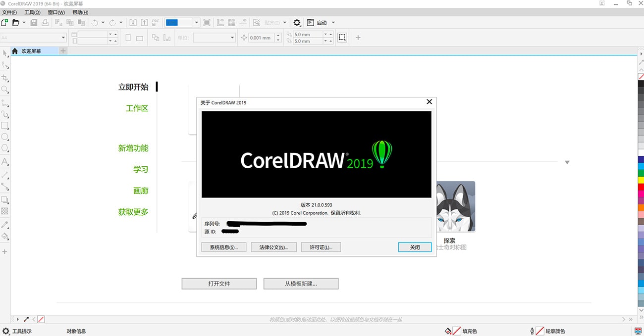Open the 文件(F) menu
The height and width of the screenshot is (336, 644).
point(9,12)
